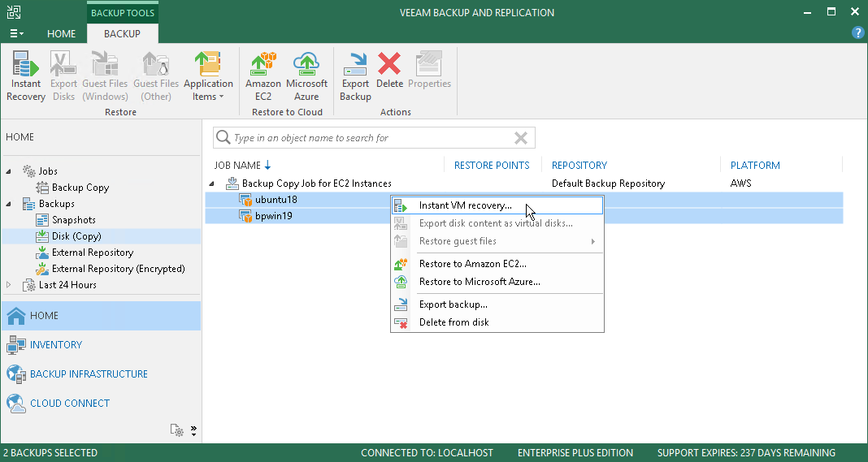Sort by JOB NAME column header
868x462 pixels.
(x=237, y=166)
